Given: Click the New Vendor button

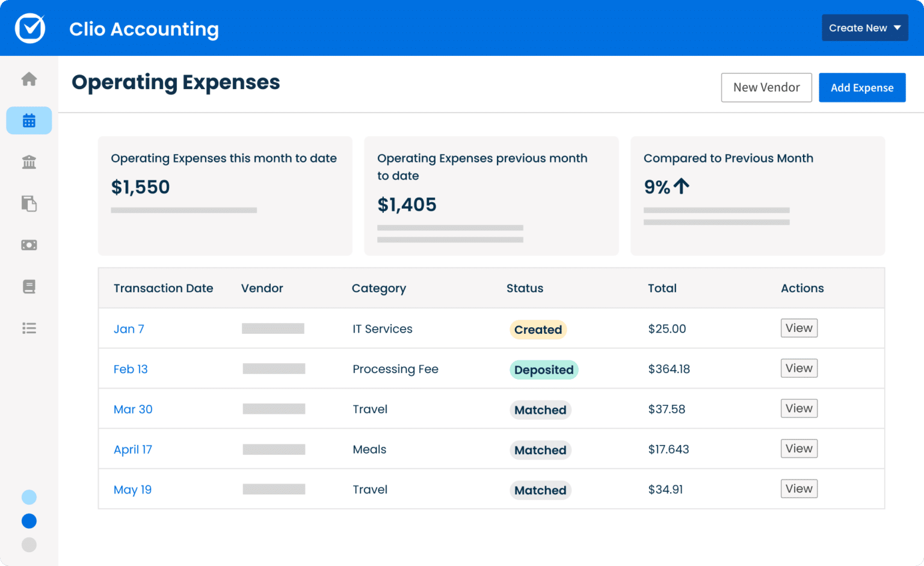Looking at the screenshot, I should pyautogui.click(x=766, y=87).
